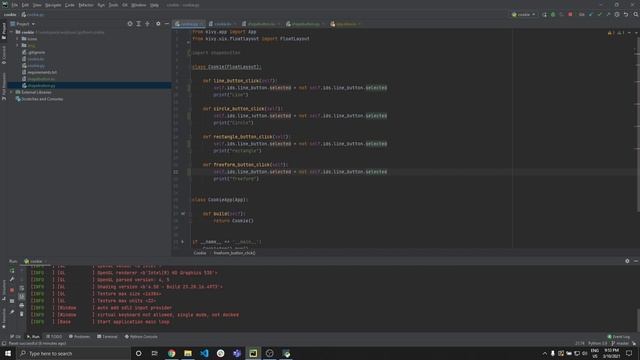This screenshot has width=640, height=360.
Task: Click the locate opened file target icon
Action: (x=130, y=24)
